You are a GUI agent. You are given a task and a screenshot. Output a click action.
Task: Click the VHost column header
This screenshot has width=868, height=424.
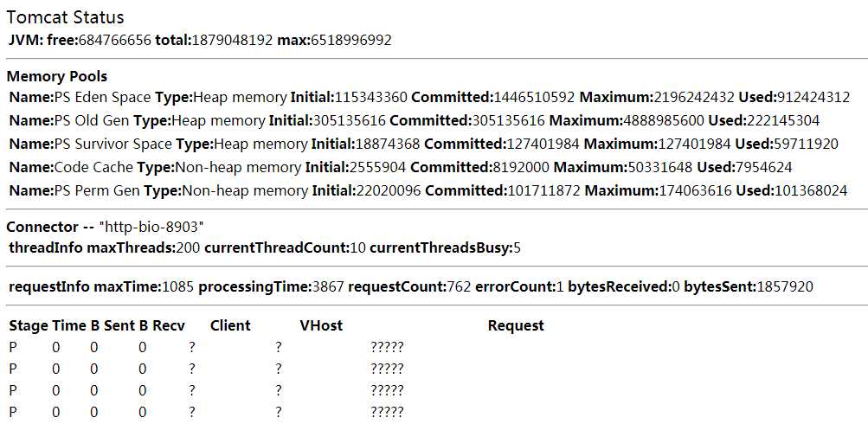pyautogui.click(x=321, y=325)
